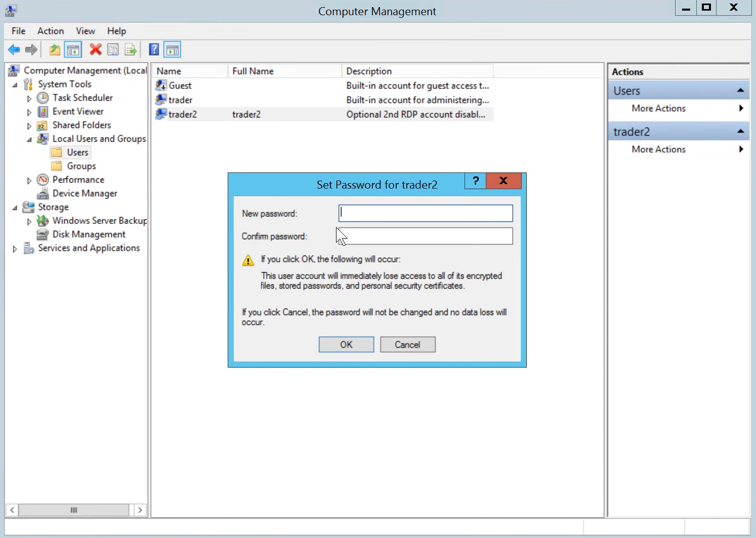
Task: Click the Export List toolbar icon
Action: pyautogui.click(x=131, y=50)
